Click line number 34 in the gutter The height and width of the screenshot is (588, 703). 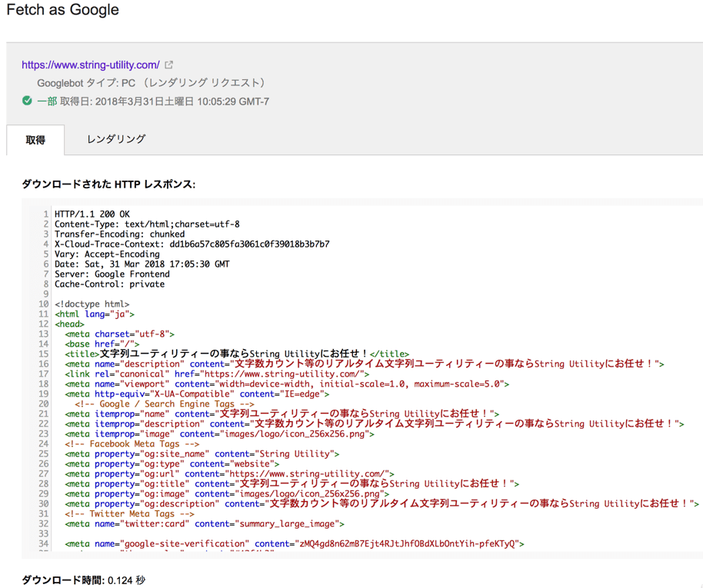44,543
